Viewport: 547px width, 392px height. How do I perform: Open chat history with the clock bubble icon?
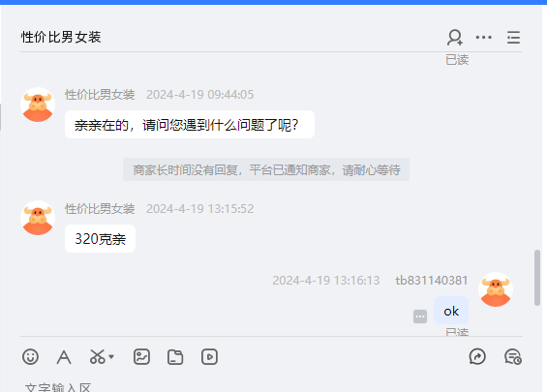coord(513,357)
